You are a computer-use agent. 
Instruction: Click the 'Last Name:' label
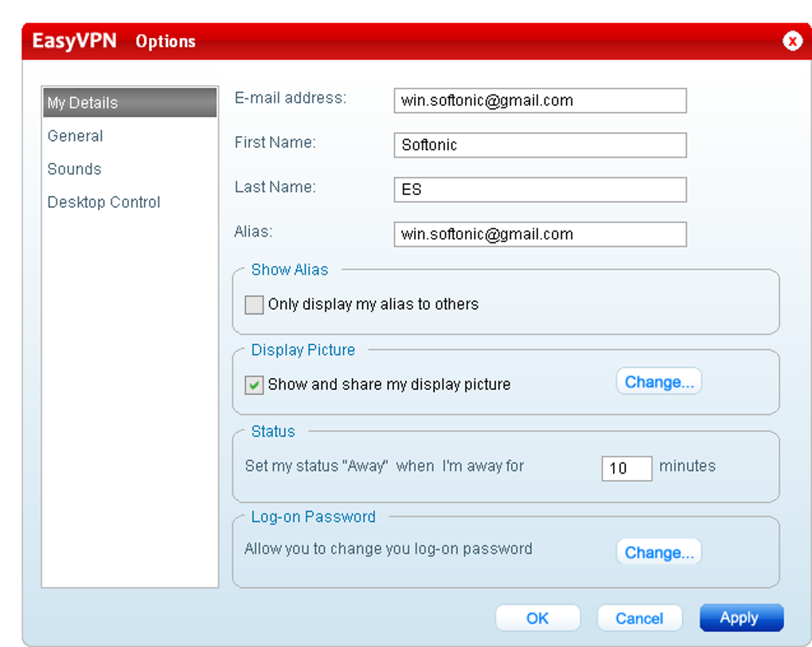(x=275, y=187)
